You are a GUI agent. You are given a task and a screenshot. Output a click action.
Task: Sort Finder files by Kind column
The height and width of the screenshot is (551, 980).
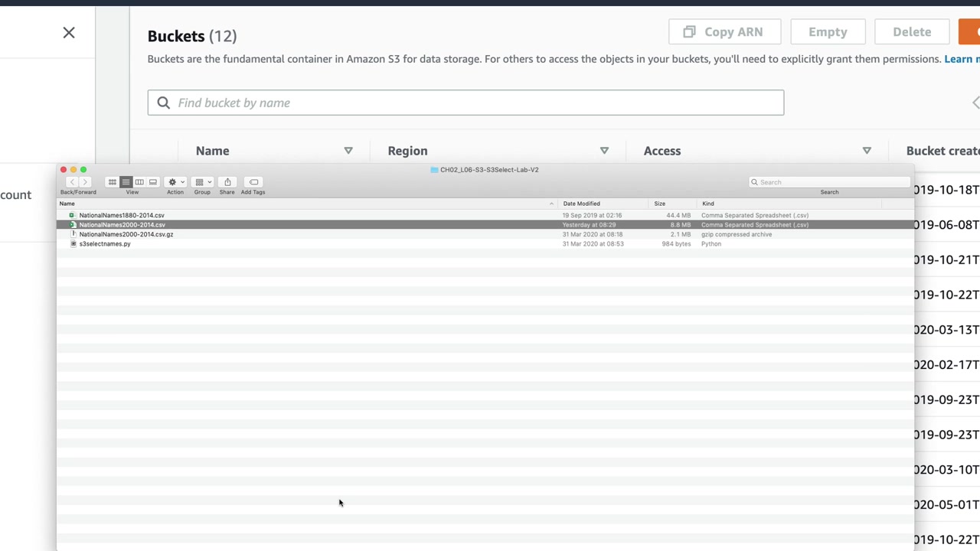coord(708,204)
